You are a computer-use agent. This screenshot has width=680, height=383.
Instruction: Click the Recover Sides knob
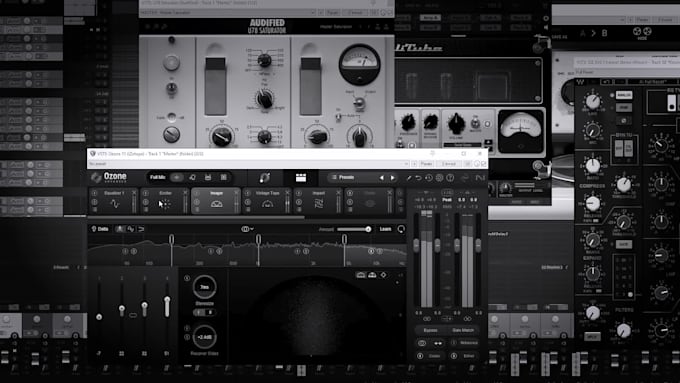pyautogui.click(x=204, y=337)
